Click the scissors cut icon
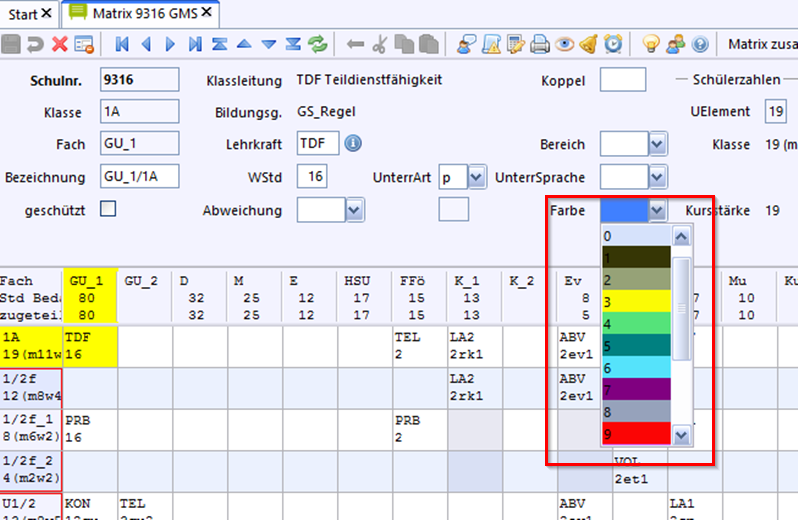Viewport: 798px width, 520px height. tap(380, 44)
